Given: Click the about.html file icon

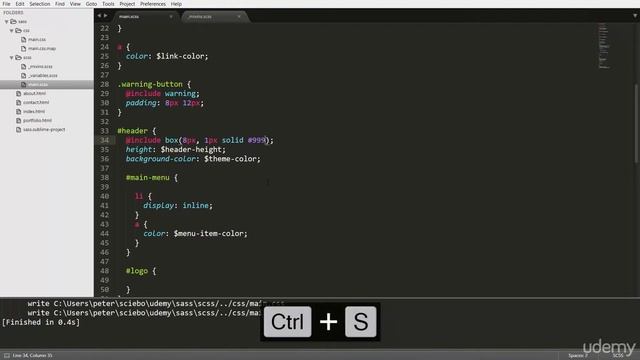Looking at the screenshot, I should 18,93.
